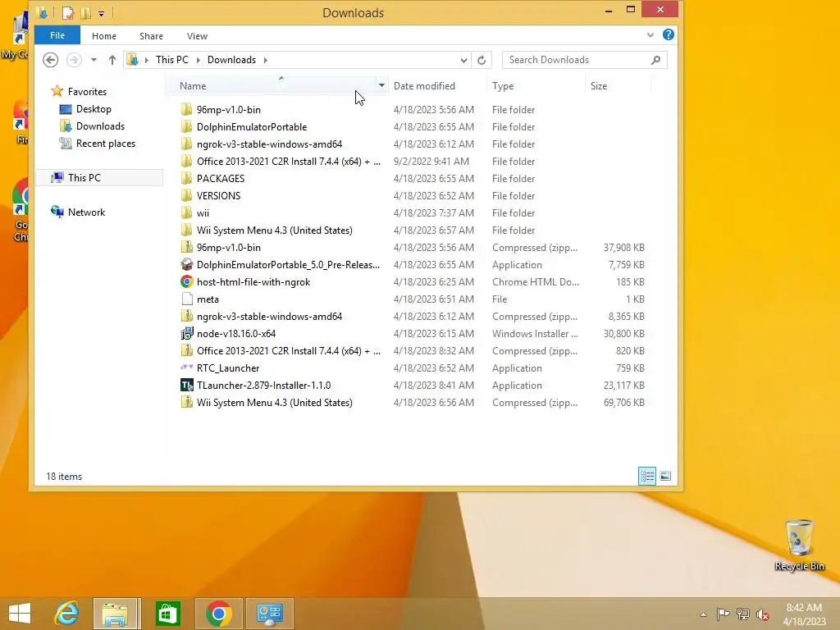The height and width of the screenshot is (630, 840).
Task: Refresh the Downloads folder view
Action: [482, 60]
